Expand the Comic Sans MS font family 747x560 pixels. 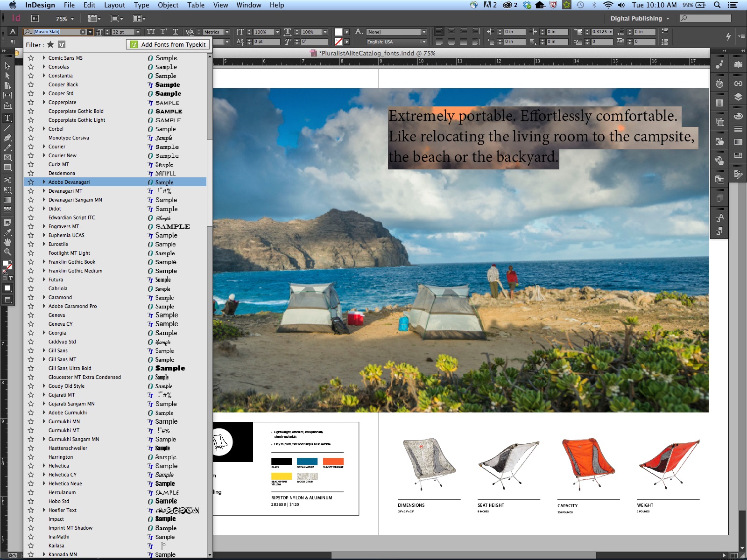point(44,58)
